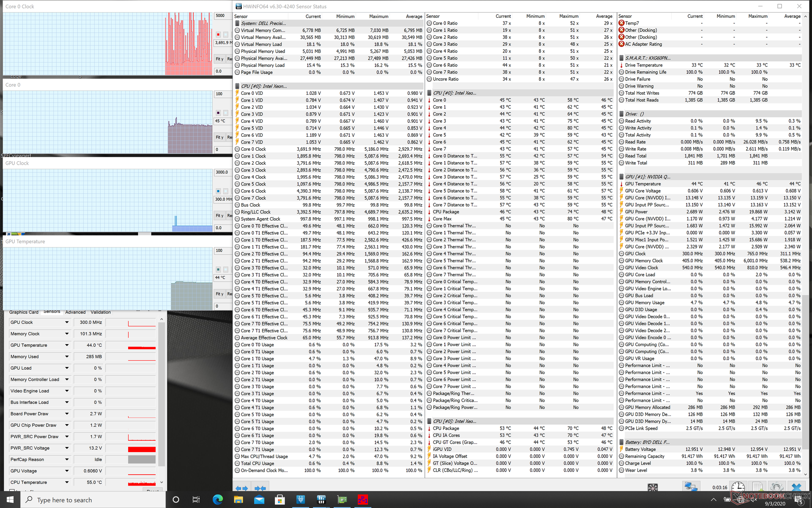Open the fan control icon in HWiNFO toolbar
This screenshot has height=508, width=812.
[653, 487]
